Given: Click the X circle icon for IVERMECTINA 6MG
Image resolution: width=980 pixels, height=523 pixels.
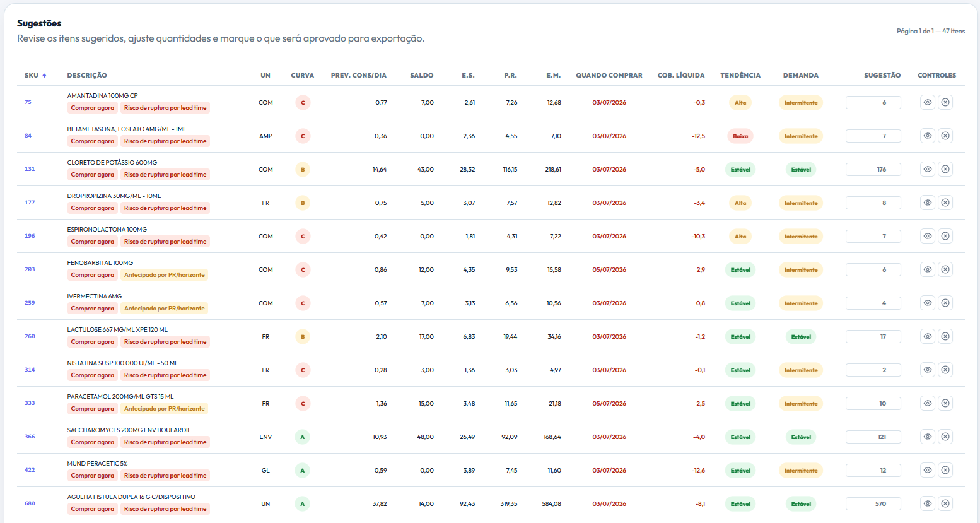Looking at the screenshot, I should tap(945, 303).
